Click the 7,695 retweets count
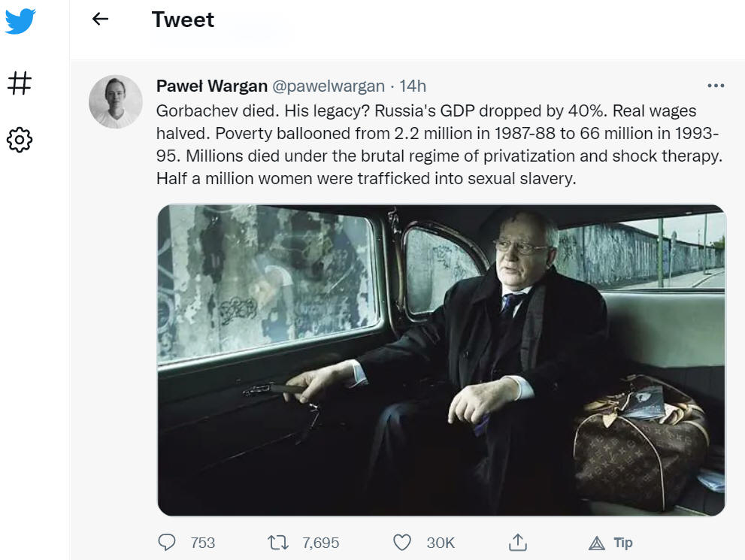Image resolution: width=745 pixels, height=560 pixels. click(321, 543)
